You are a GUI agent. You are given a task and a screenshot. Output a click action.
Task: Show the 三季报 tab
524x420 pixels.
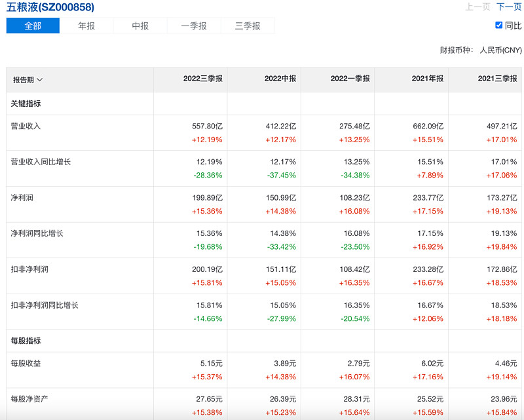(248, 26)
